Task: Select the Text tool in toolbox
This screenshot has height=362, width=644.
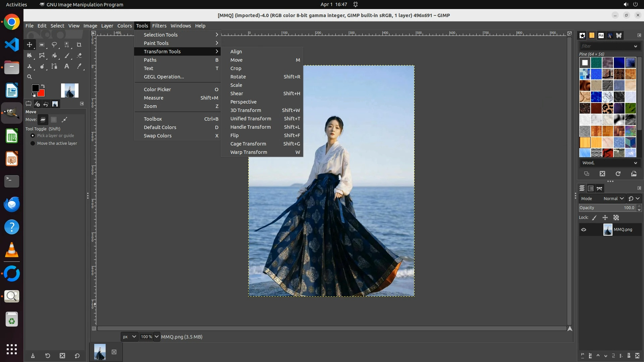Action: (67, 66)
